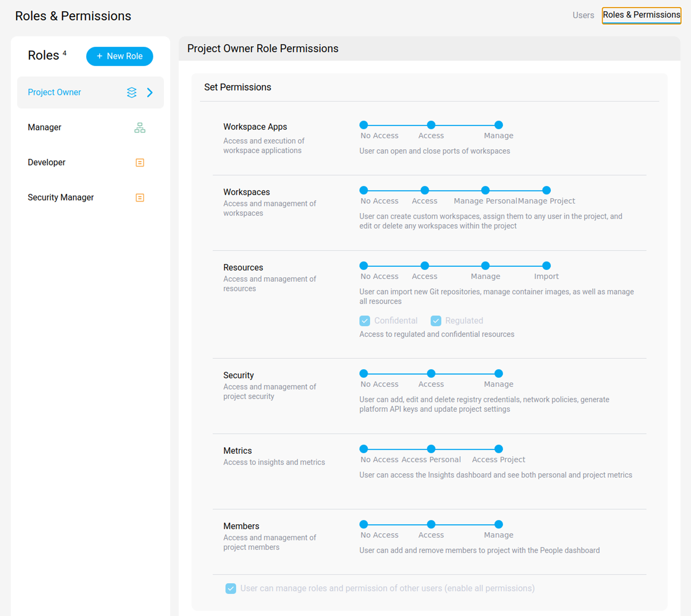Expand Project Owner details via chevron arrow

point(150,93)
